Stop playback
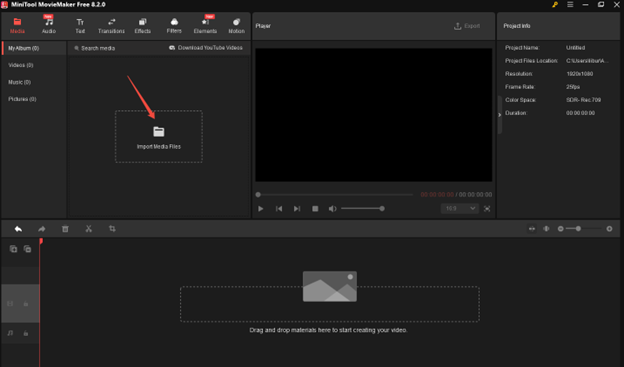 click(315, 209)
